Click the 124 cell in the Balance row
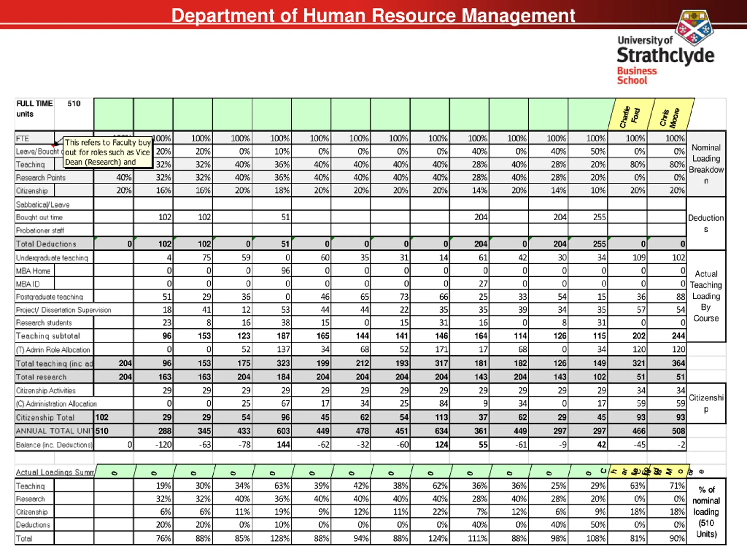The width and height of the screenshot is (747, 560). pos(430,445)
